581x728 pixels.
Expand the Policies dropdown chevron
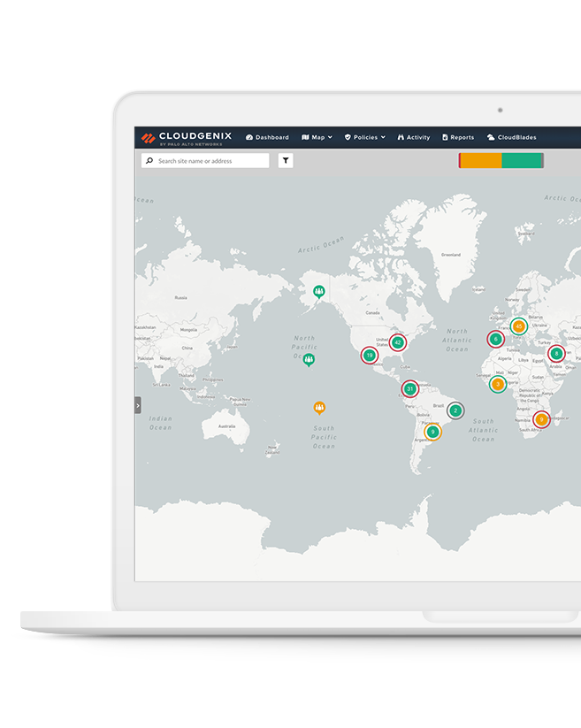coord(383,137)
